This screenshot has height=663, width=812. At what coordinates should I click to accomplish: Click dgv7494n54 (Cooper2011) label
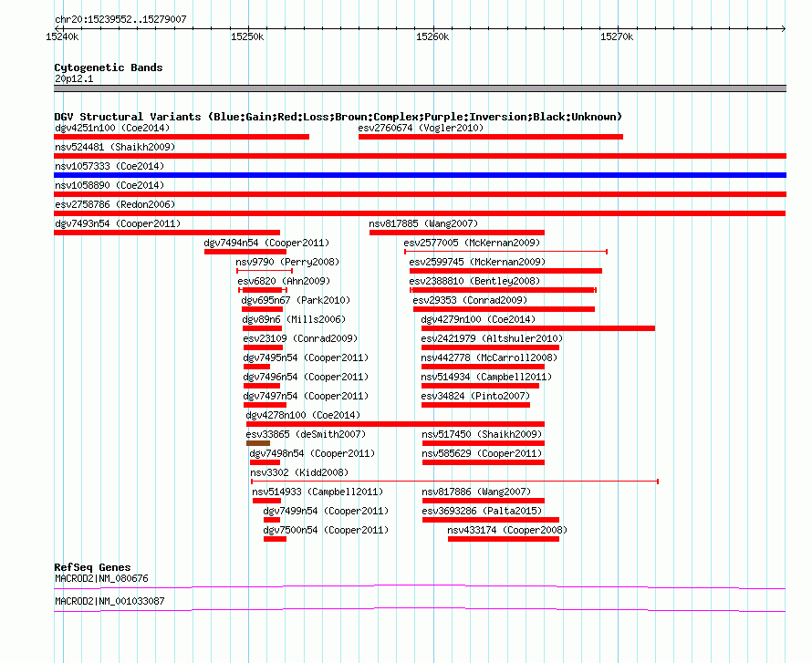coord(266,243)
